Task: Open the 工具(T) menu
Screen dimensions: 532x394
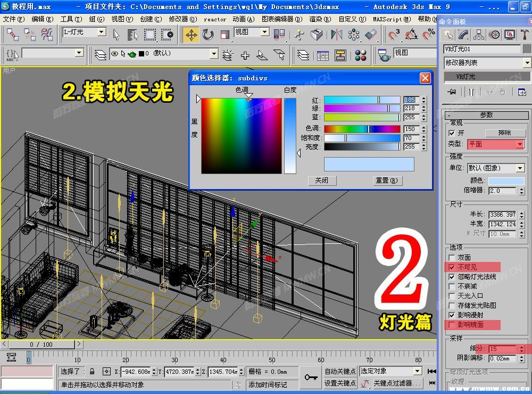Action: click(x=71, y=19)
